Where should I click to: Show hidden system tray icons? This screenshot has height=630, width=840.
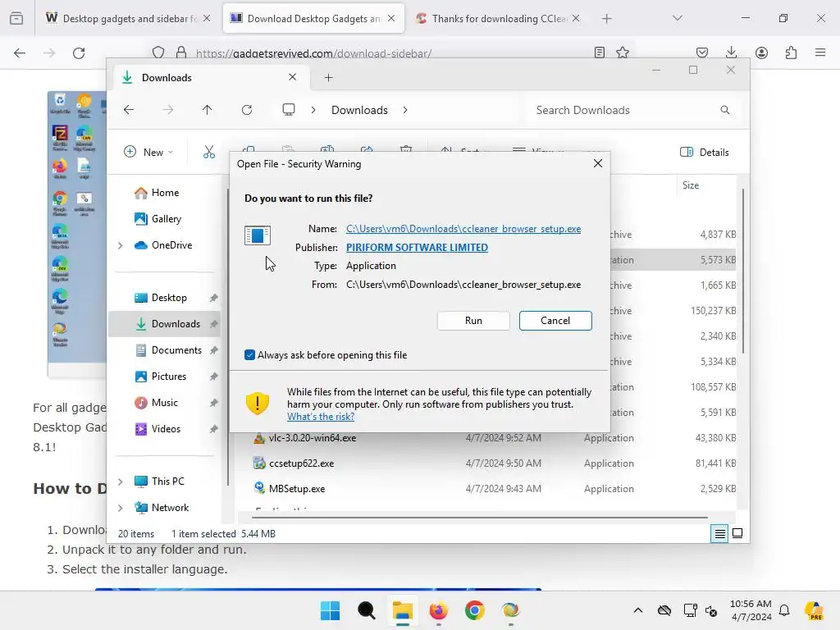(x=638, y=610)
